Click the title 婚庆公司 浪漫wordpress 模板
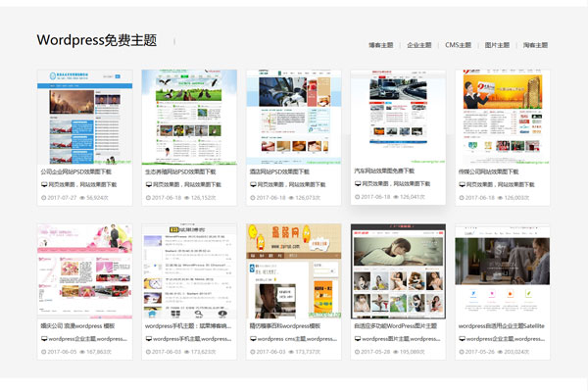 click(77, 326)
